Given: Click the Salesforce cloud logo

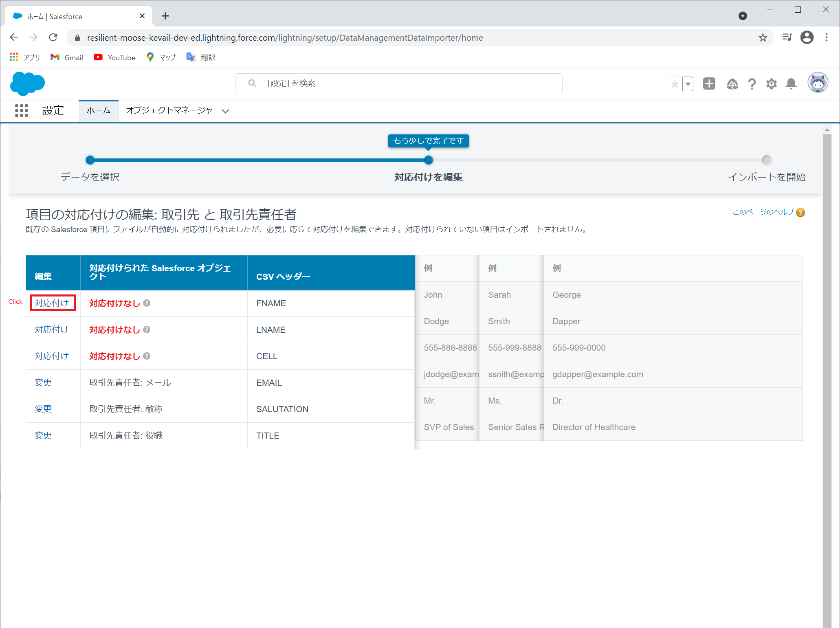Looking at the screenshot, I should [27, 83].
